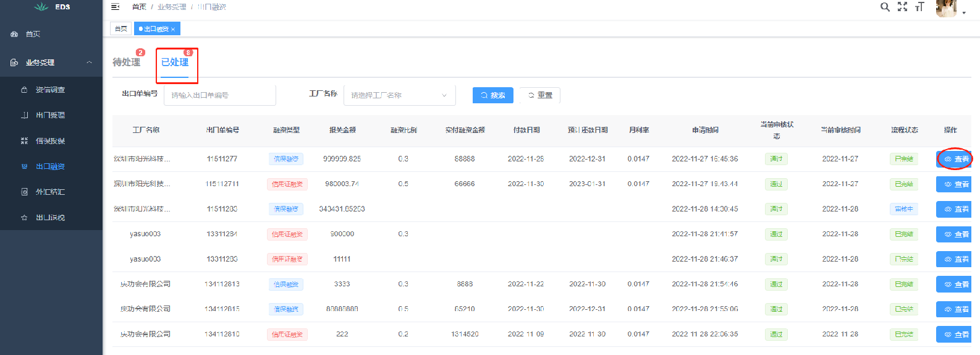Focus the 出口单编号 input field
This screenshot has width=980, height=355.
click(220, 95)
